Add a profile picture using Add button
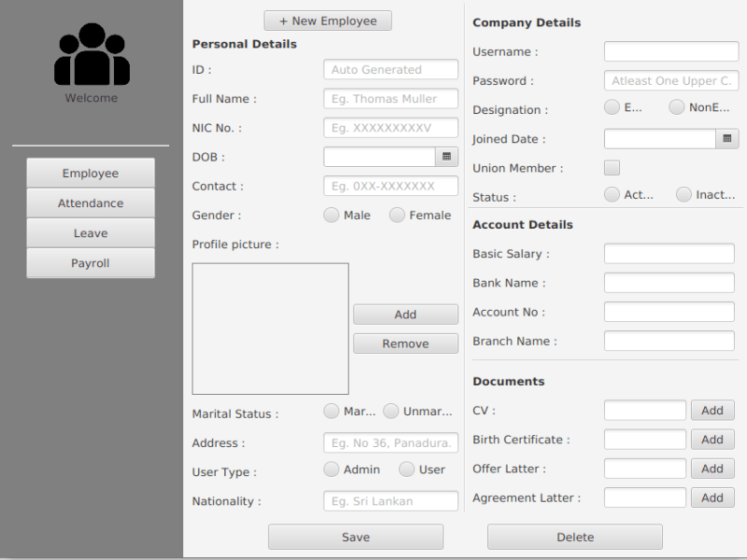 405,315
